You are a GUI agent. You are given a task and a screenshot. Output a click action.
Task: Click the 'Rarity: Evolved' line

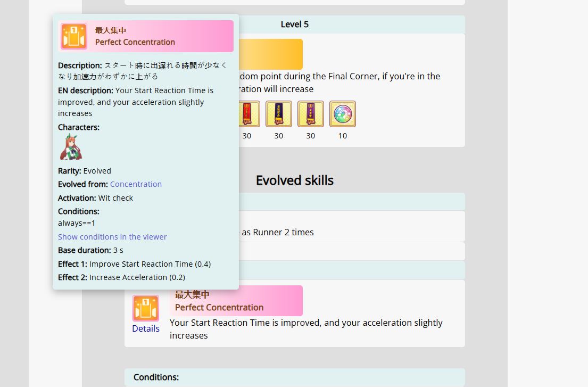tap(85, 171)
